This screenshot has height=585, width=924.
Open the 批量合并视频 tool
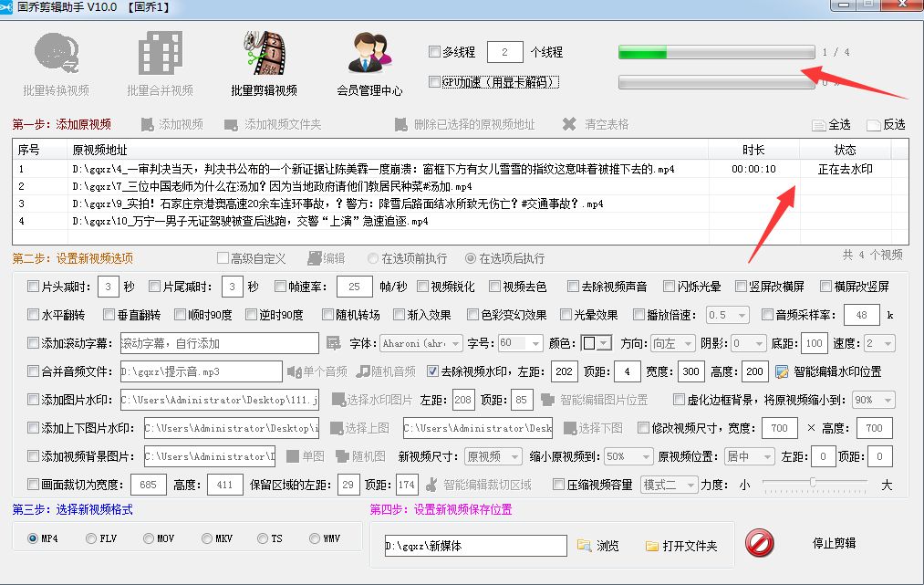click(160, 55)
